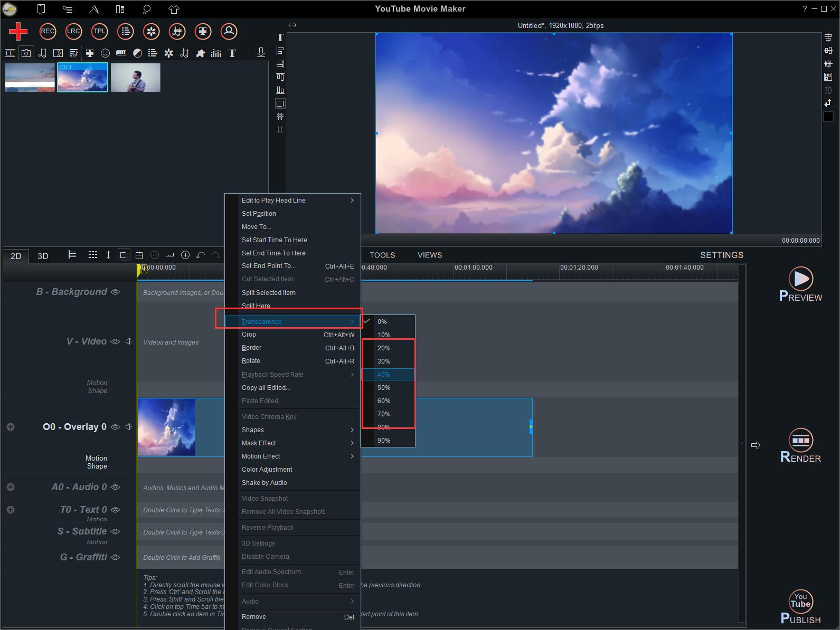840x630 pixels.
Task: Toggle visibility of T0 - Text 0 track
Action: point(115,510)
